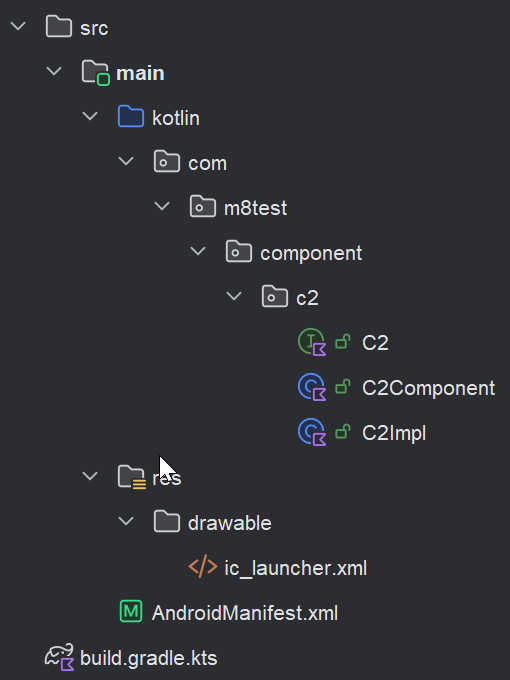Click the res resources folder icon
Viewport: 510px width, 680px height.
click(131, 477)
